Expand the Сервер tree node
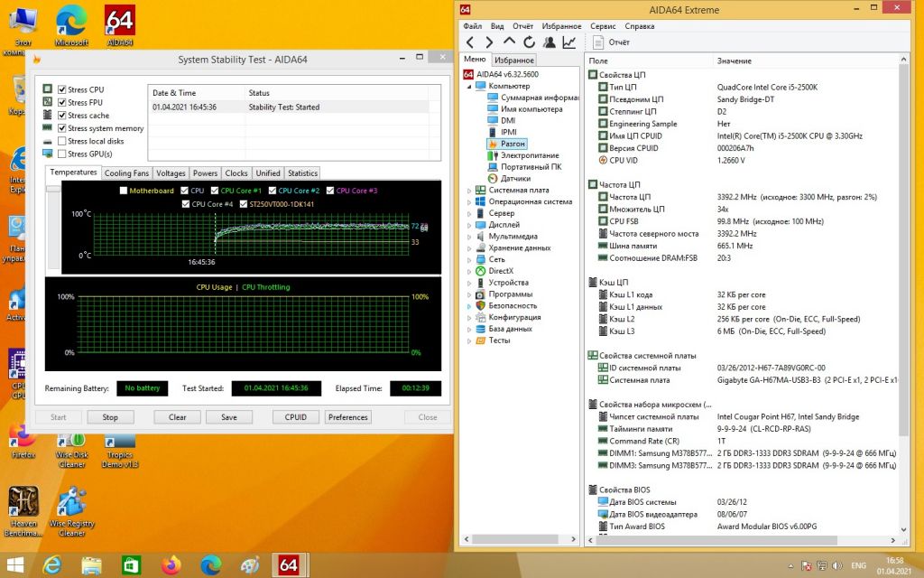This screenshot has height=578, width=924. click(469, 213)
